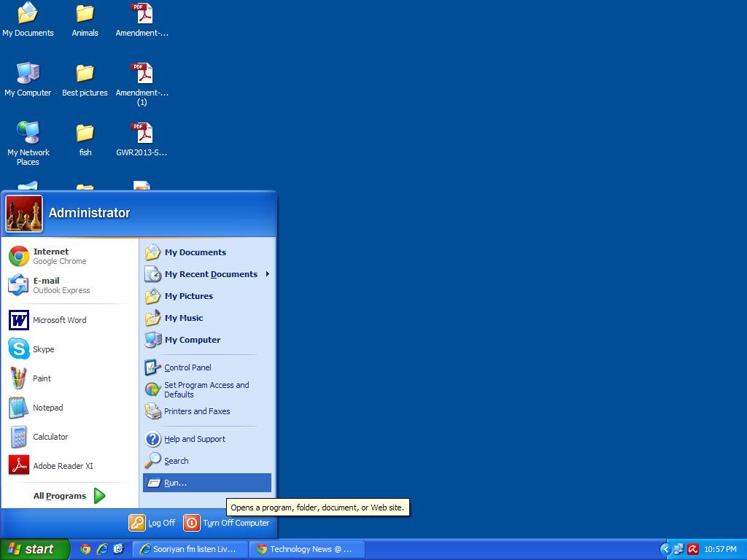Expand My Recent Documents submenu
This screenshot has width=747, height=560.
pos(207,274)
